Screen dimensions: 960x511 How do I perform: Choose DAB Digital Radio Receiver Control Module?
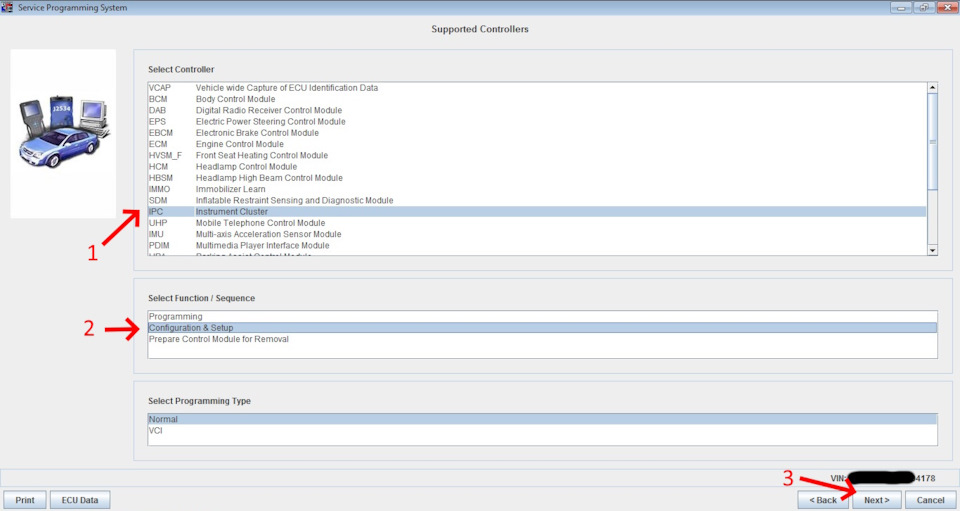(537, 111)
